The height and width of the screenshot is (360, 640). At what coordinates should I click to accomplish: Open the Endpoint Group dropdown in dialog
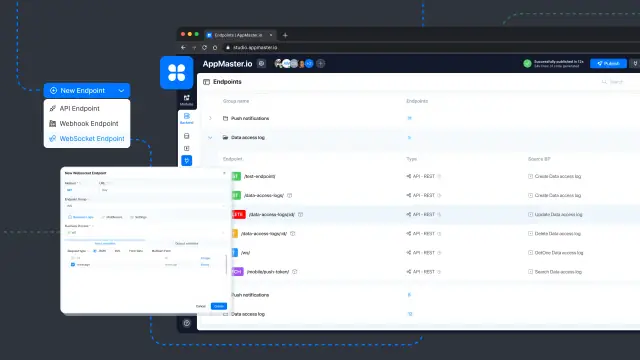tap(144, 206)
